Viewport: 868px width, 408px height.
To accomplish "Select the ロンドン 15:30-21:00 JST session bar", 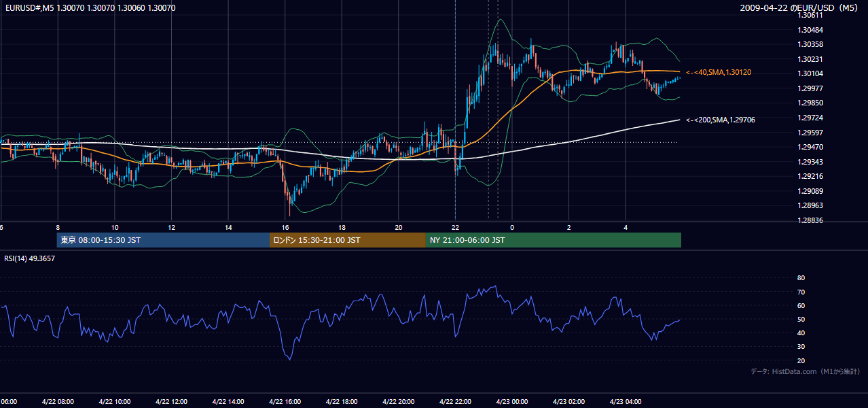I will 348,240.
